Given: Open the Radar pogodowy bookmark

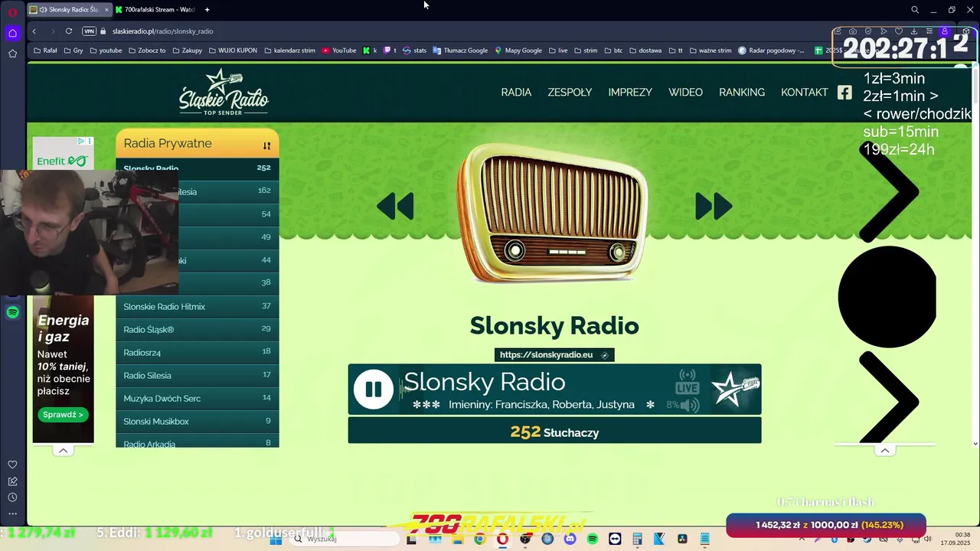Looking at the screenshot, I should (x=772, y=51).
